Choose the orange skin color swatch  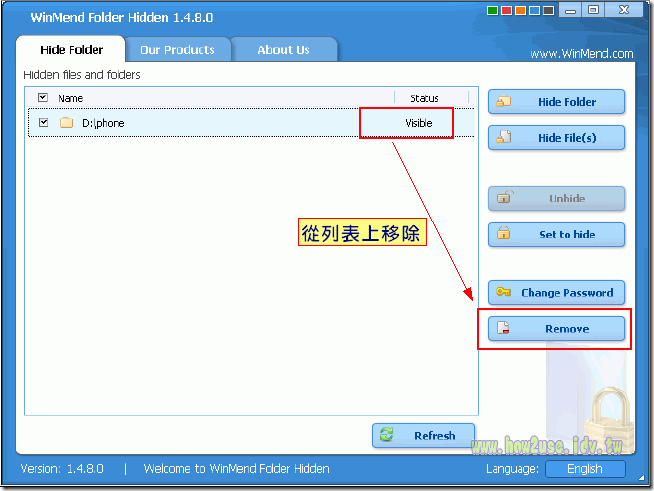tap(520, 10)
